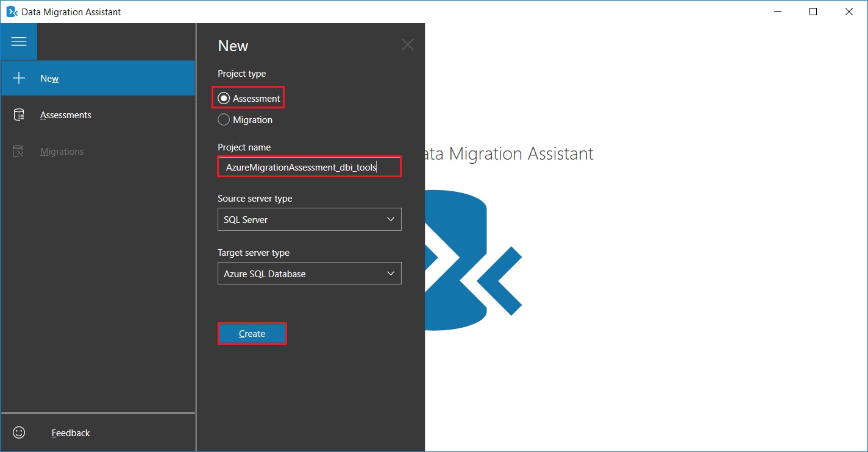Select the Assessment project type
Screen dimensions: 868x452
click(249, 98)
